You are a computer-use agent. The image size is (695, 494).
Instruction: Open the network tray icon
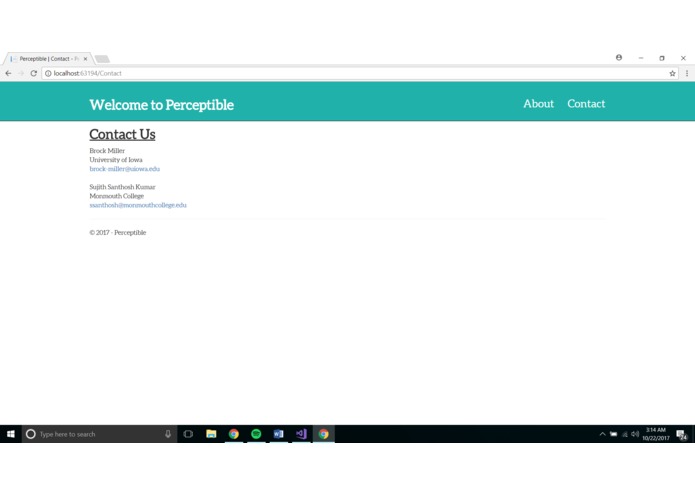625,434
